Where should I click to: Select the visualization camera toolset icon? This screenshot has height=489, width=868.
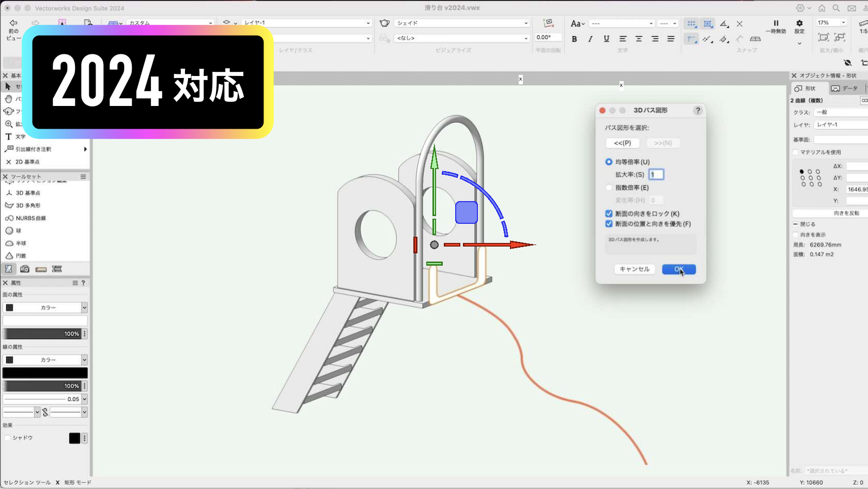(24, 269)
